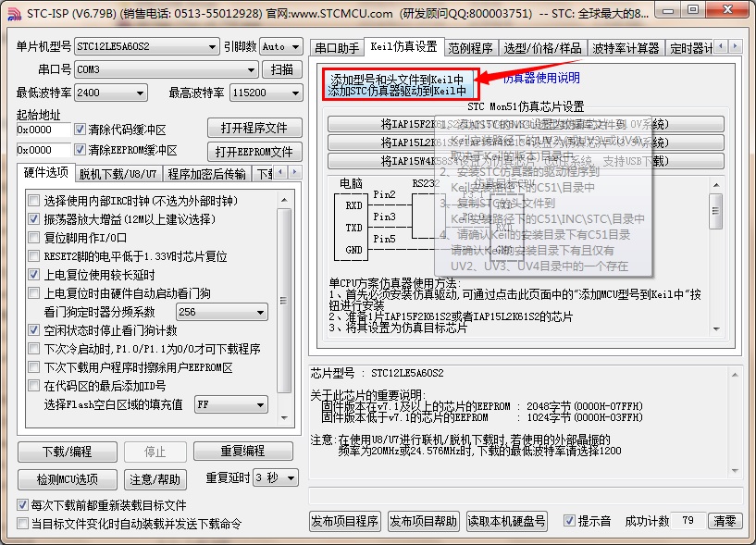
Task: Click 读取本机硬盘号 button
Action: 507,521
